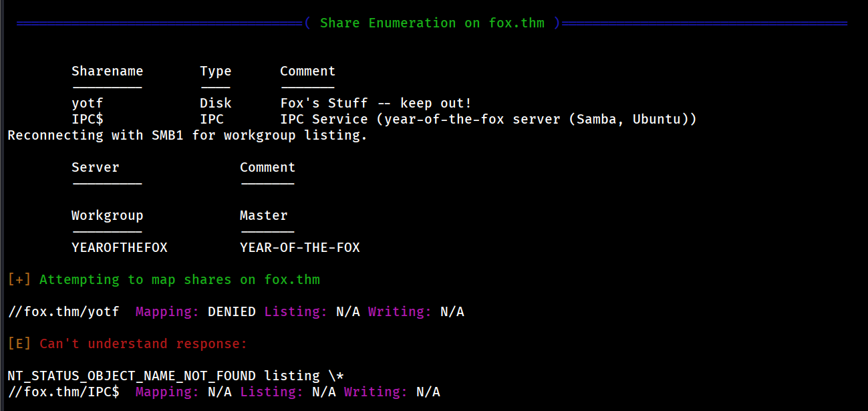Click the 'Share Enumeration on fox.thm' header title

(432, 23)
